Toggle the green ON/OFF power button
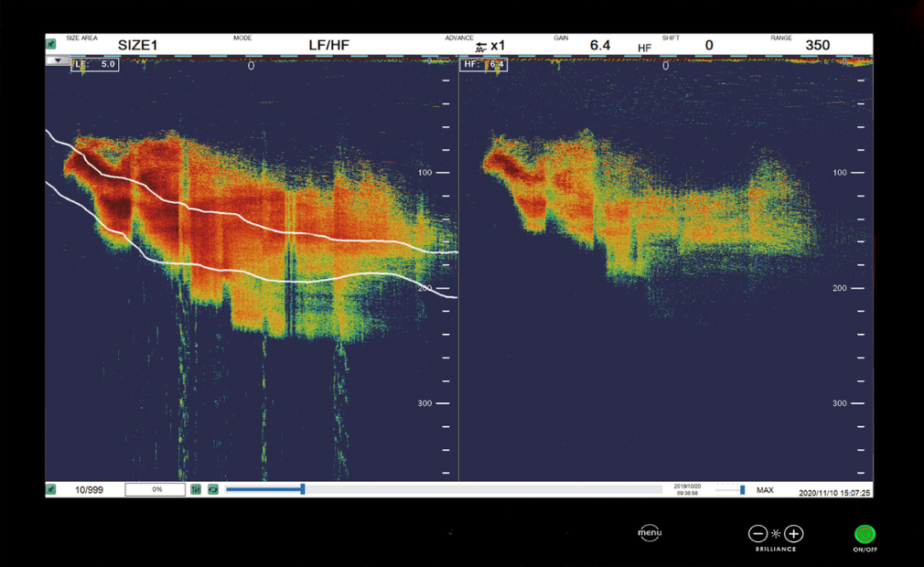 [865, 534]
